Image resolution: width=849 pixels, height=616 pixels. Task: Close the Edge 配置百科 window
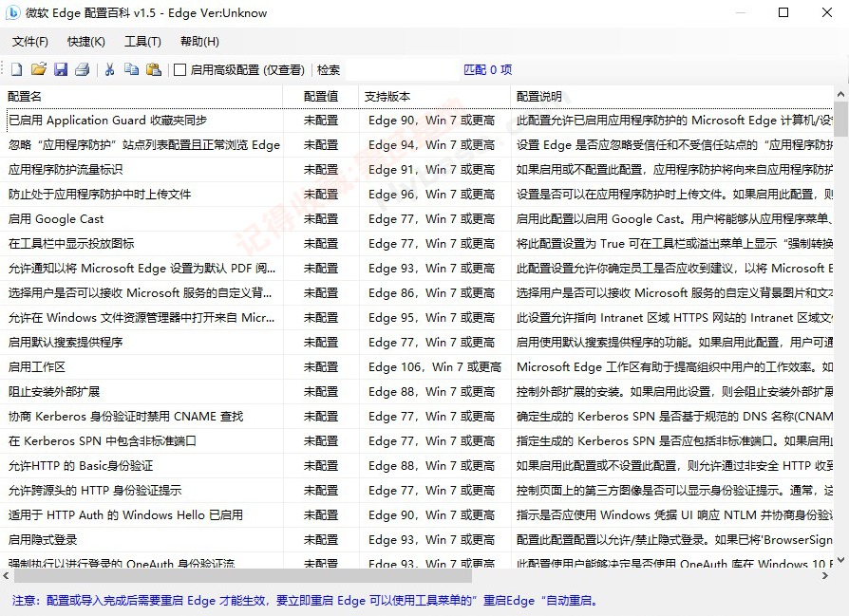tap(827, 12)
